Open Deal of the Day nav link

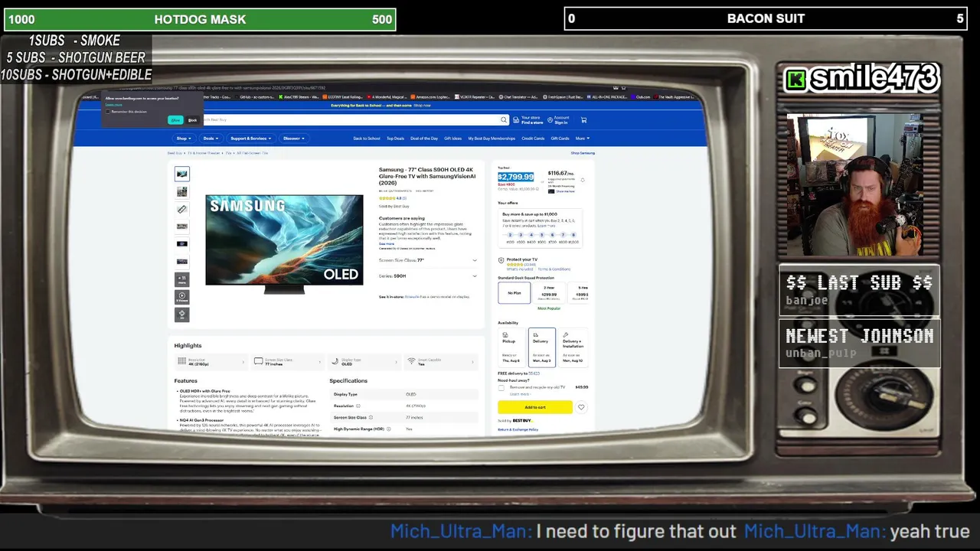tap(424, 139)
